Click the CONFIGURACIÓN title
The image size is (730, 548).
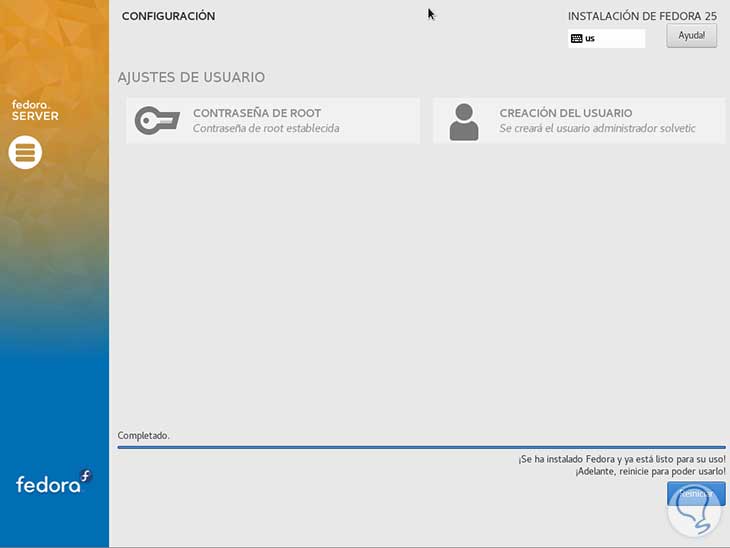(169, 16)
